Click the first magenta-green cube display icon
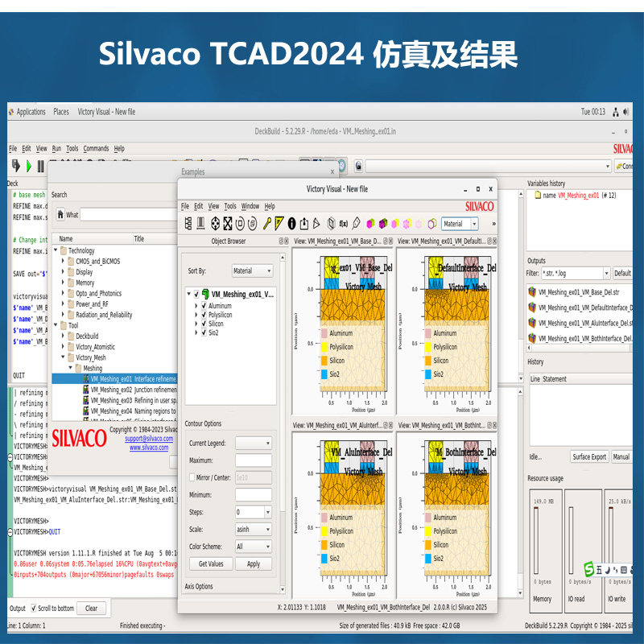Image resolution: width=644 pixels, height=644 pixels. coord(370,224)
